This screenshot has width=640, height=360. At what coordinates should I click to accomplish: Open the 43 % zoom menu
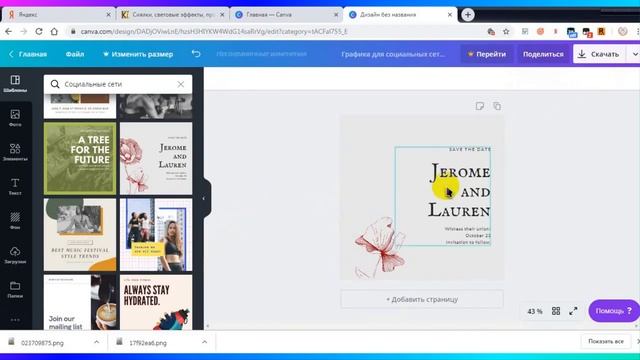535,311
